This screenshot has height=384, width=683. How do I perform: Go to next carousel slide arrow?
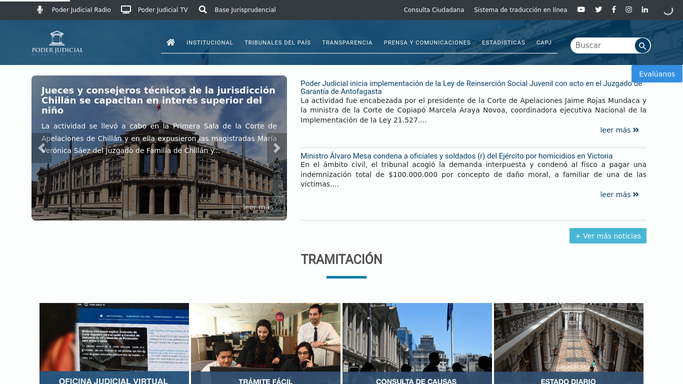[x=277, y=148]
